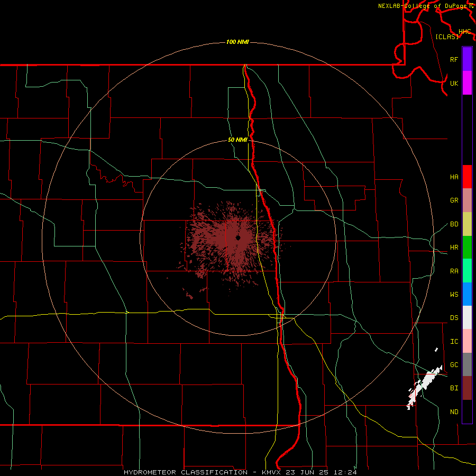Click the 50 NMI range ring label
This screenshot has height=476, width=476.
point(237,140)
